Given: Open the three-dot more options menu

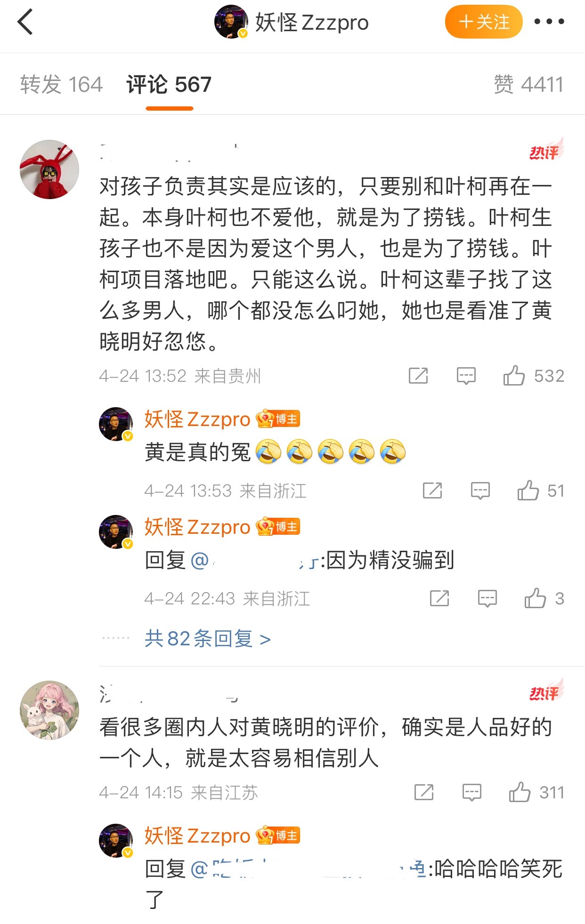Looking at the screenshot, I should tap(549, 21).
